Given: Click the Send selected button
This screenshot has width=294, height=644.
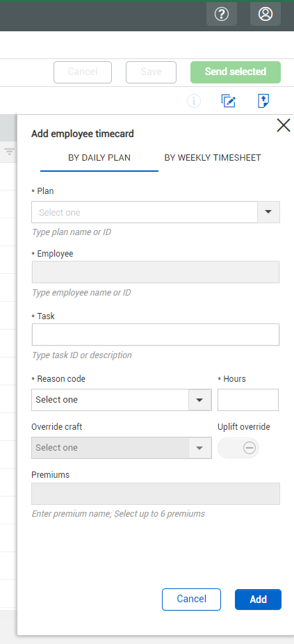Looking at the screenshot, I should (236, 72).
